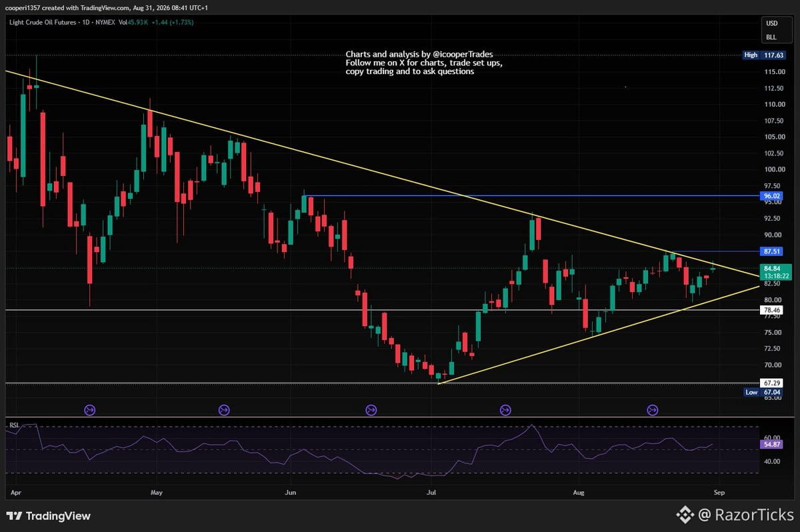Click the Jul label on the time axis

(431, 493)
